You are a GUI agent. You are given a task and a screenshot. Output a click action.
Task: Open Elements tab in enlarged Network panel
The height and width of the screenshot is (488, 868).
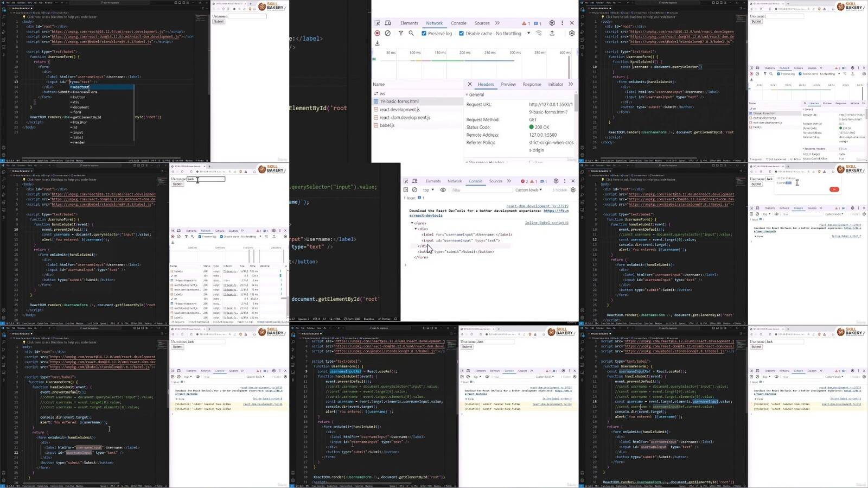click(x=409, y=23)
